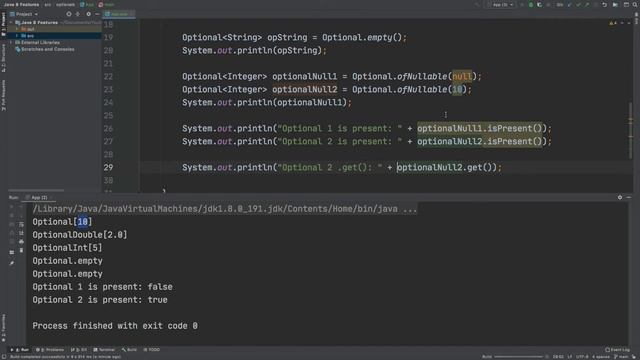Screen dimensions: 640x360
Task: Click the warnings indicator in editor corner
Action: (612, 23)
